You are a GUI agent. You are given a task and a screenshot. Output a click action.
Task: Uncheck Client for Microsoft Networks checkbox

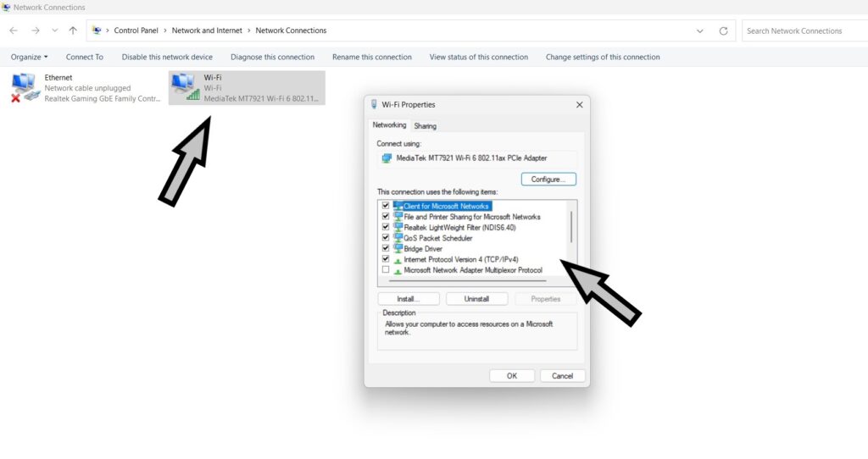coord(386,206)
